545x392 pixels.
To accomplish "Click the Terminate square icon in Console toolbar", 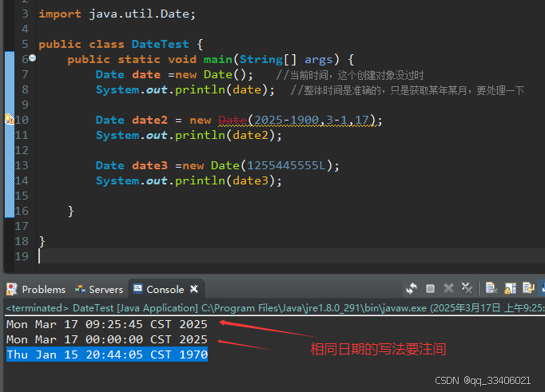I will pos(430,288).
